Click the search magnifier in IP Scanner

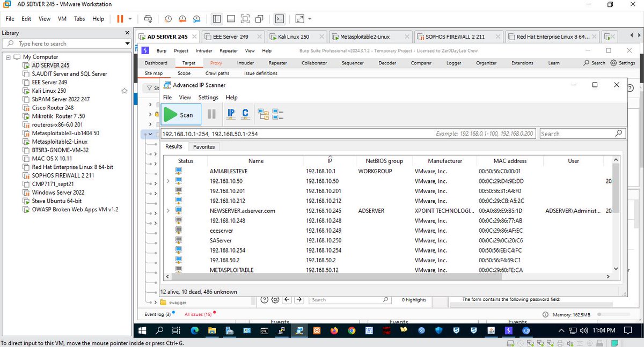pos(619,134)
